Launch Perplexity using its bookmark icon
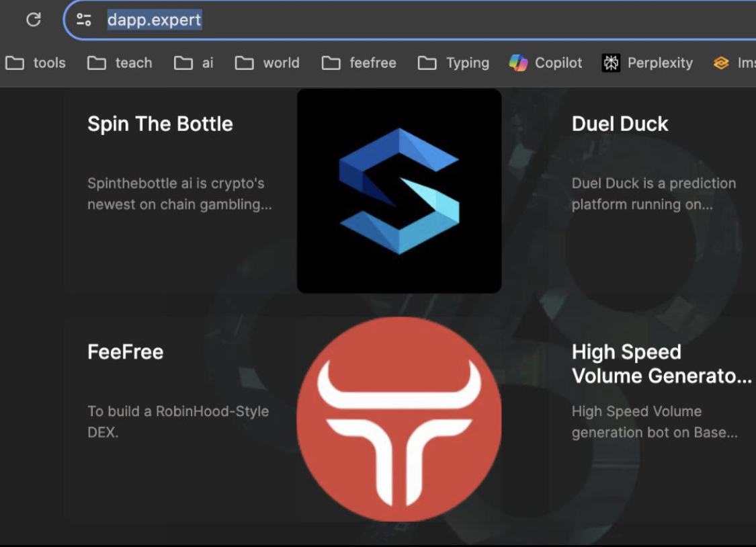Viewport: 756px width, 547px height. pos(610,62)
